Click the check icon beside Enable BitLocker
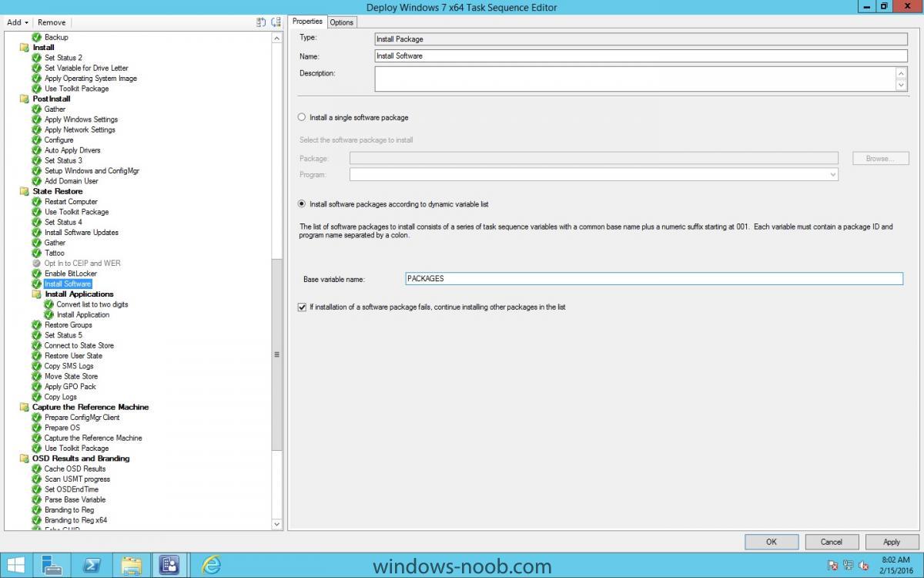The image size is (924, 578). pos(36,274)
